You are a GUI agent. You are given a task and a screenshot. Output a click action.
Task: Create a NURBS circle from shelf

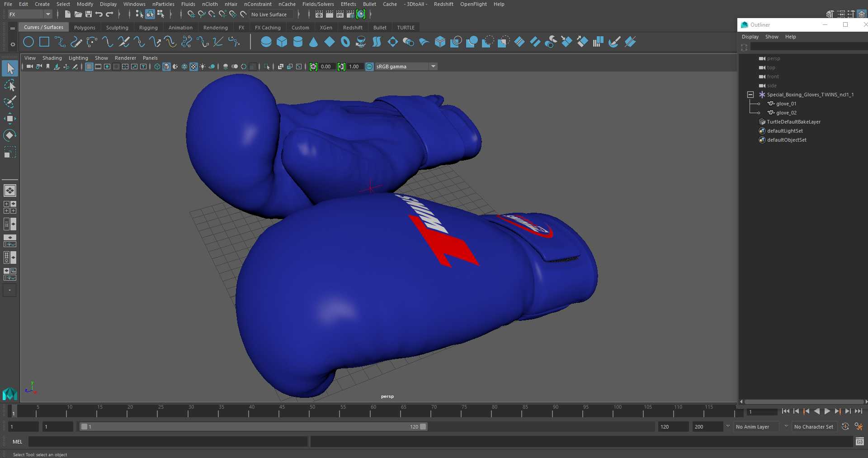pyautogui.click(x=28, y=42)
